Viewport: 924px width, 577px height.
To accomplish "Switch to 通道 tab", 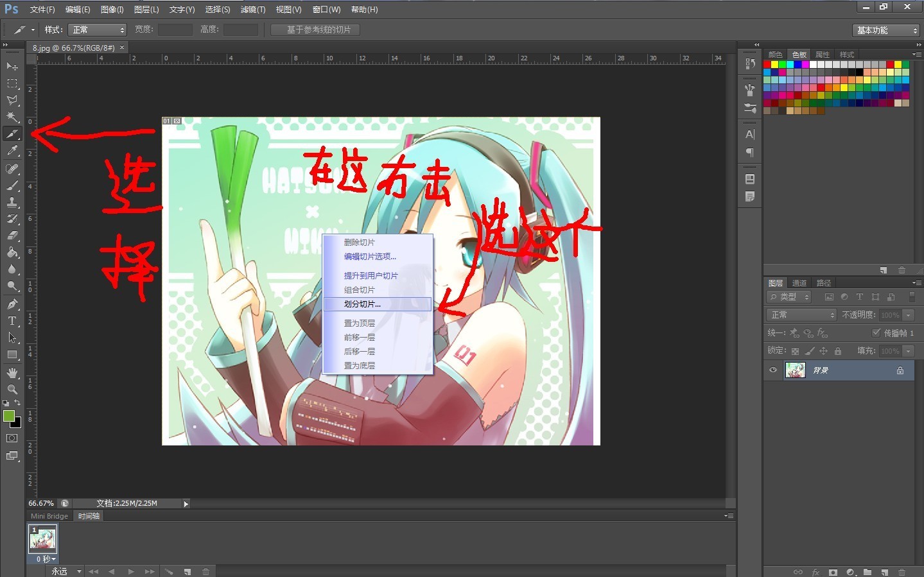I will (x=799, y=283).
